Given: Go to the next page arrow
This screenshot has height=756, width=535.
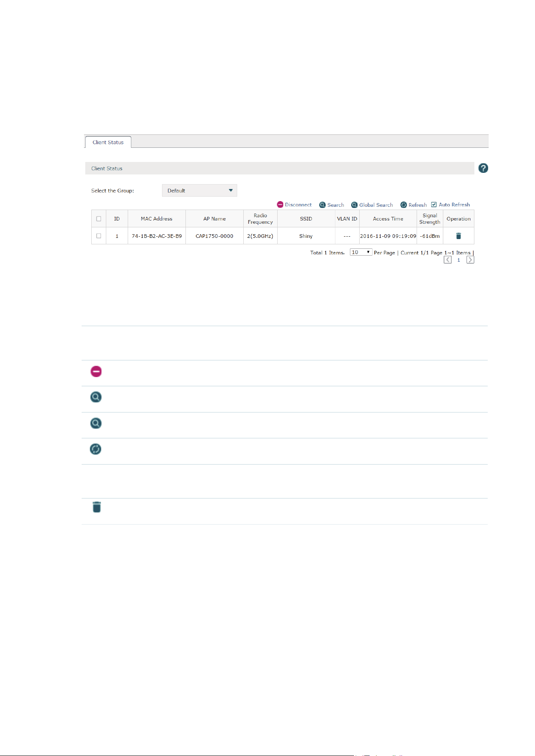Looking at the screenshot, I should pyautogui.click(x=470, y=260).
